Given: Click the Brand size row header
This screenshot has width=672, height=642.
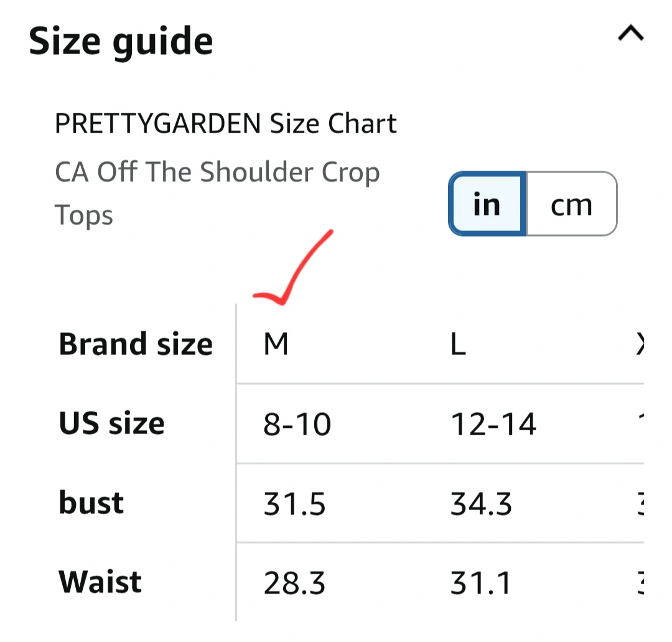Looking at the screenshot, I should 136,344.
